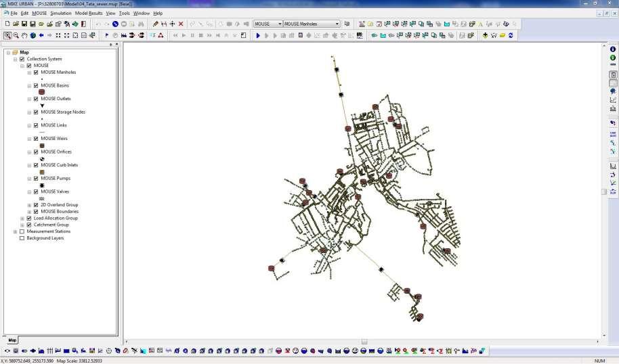Viewport: 619px width, 364px height.
Task: Open the Edit menu
Action: pos(24,14)
